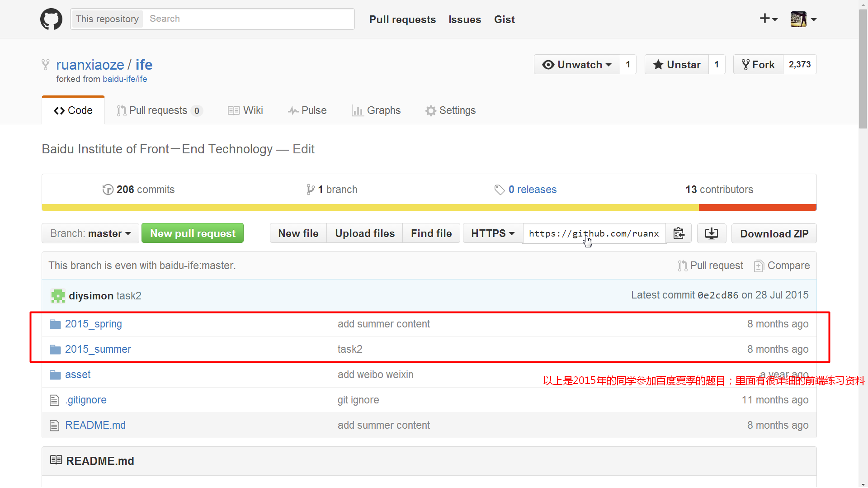Click the commits history icon
This screenshot has width=868, height=488.
click(108, 190)
